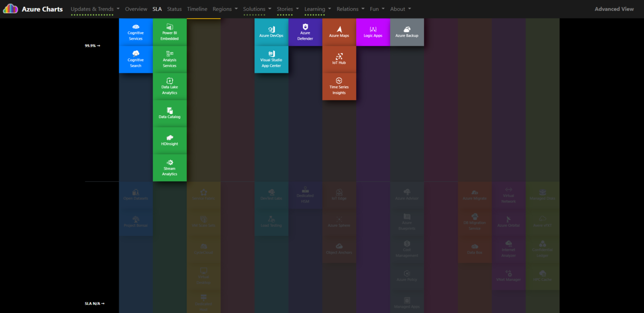
Task: Select the Stream Analytics tile
Action: [x=170, y=168]
